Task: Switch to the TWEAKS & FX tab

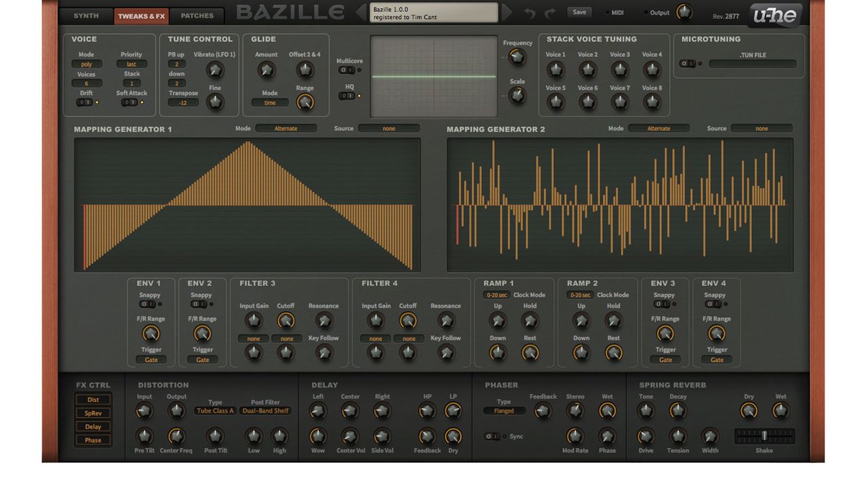Action: [x=142, y=15]
